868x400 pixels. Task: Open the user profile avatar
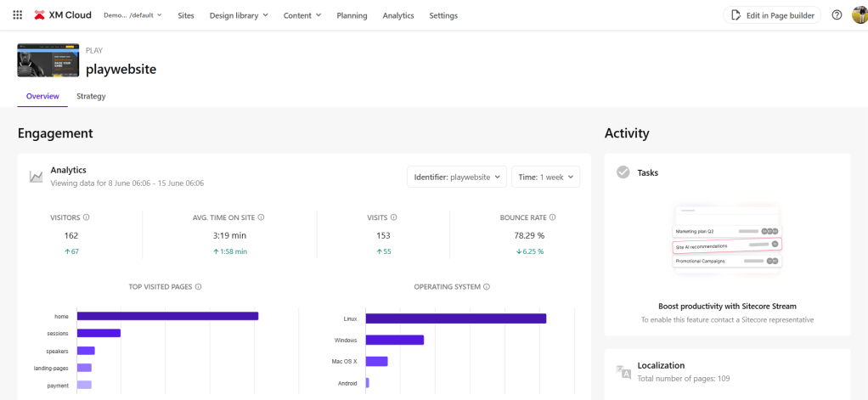pos(860,15)
